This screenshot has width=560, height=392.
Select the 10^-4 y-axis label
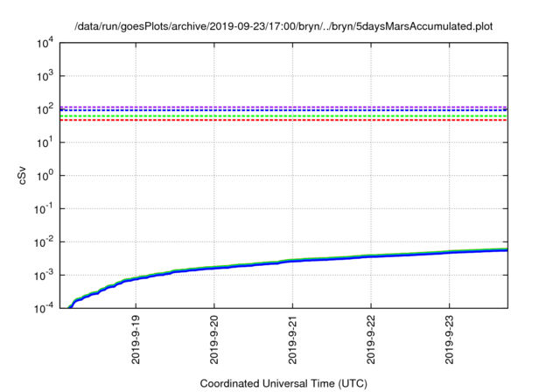click(44, 308)
